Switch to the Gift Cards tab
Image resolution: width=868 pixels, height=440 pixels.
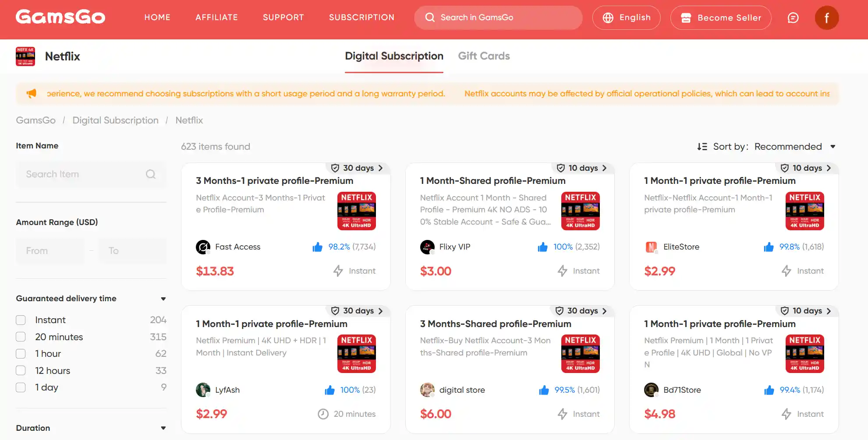point(484,56)
